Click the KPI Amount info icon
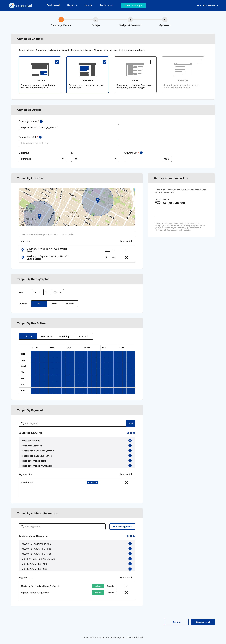The image size is (226, 644). coord(141,153)
